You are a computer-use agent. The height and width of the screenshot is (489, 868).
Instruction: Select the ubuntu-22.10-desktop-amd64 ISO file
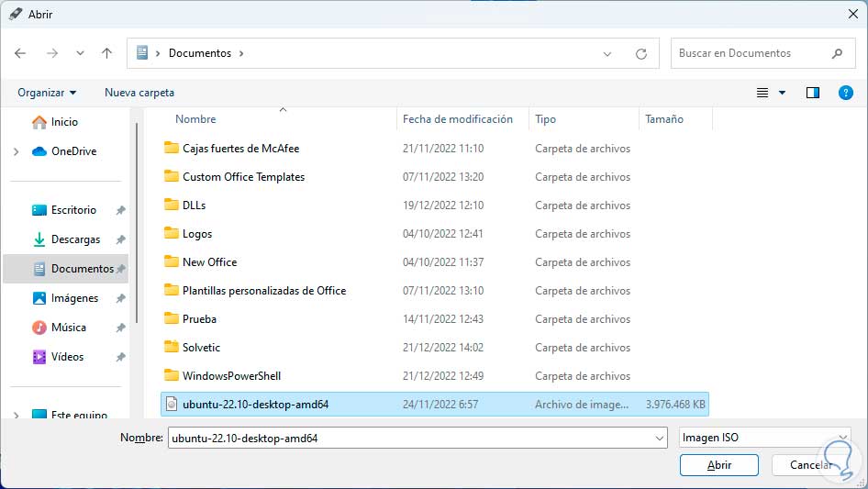point(435,405)
